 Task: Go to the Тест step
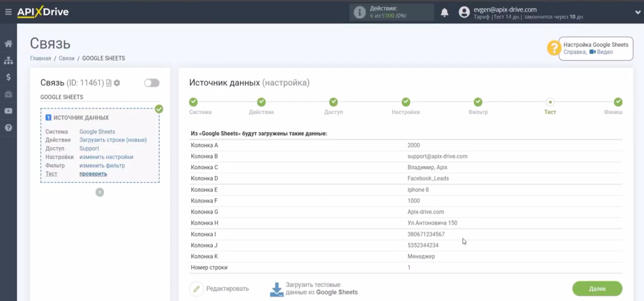[x=550, y=102]
